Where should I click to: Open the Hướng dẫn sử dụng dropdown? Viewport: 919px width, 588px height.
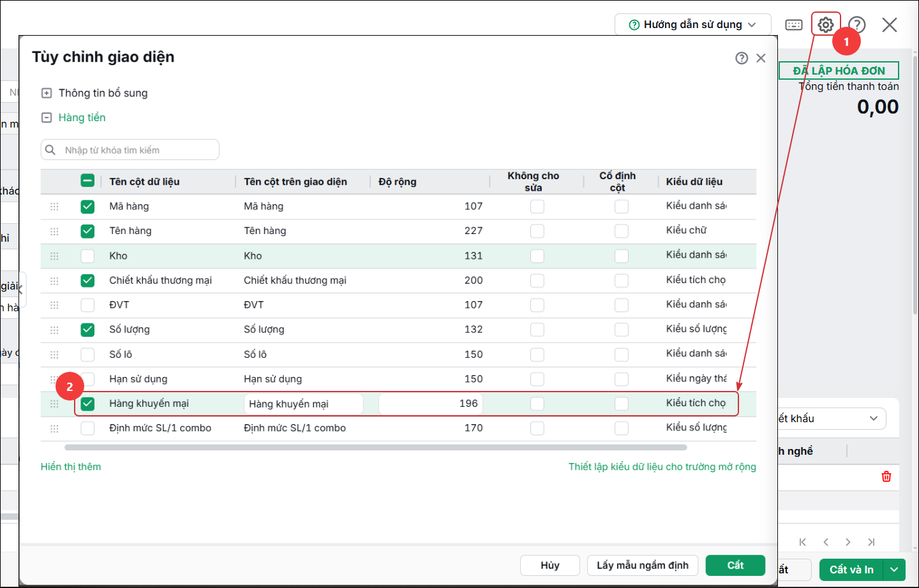click(x=692, y=25)
